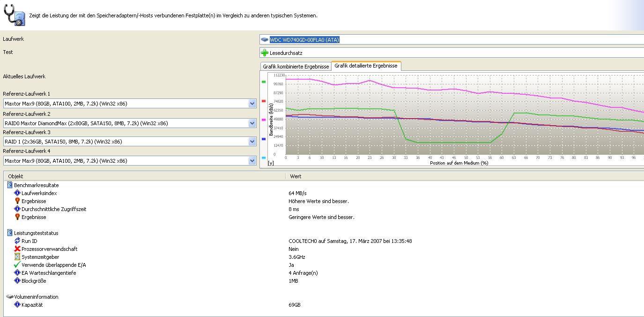
Task: Toggle the green series legend marker
Action: 264,82
